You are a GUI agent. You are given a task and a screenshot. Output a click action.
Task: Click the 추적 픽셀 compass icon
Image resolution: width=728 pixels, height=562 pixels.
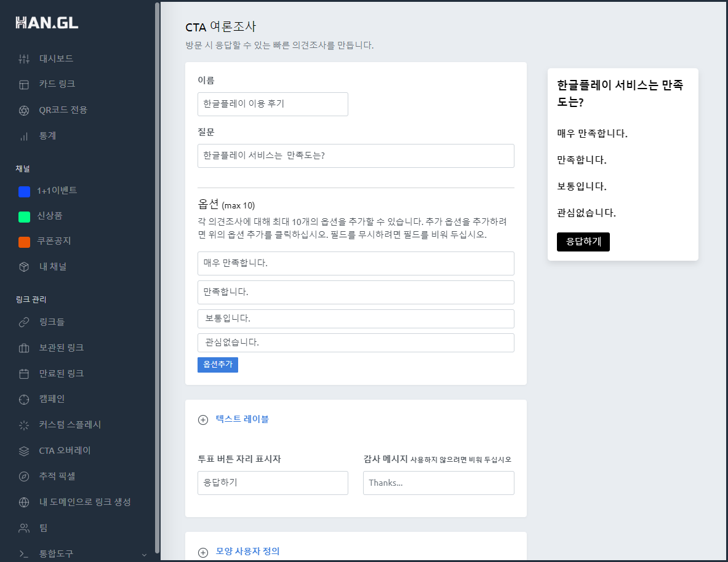(x=24, y=477)
